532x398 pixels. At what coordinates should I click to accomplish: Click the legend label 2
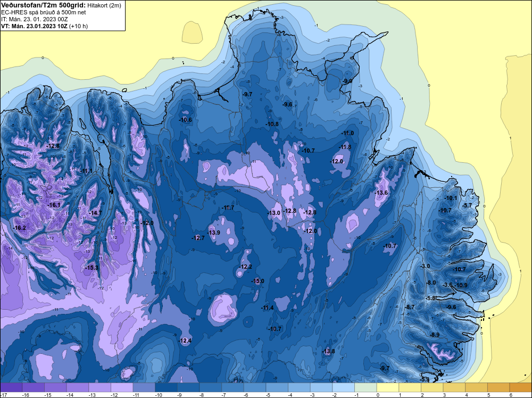[422, 395]
